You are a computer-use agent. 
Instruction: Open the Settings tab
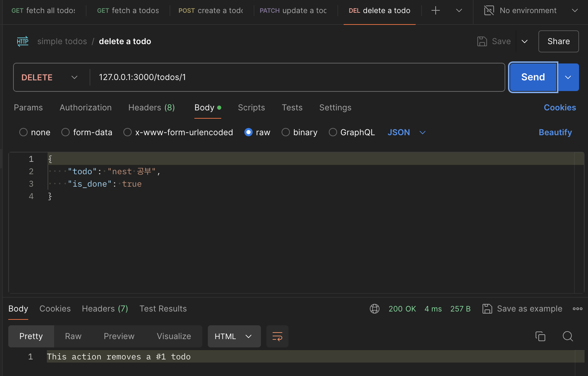pos(335,108)
